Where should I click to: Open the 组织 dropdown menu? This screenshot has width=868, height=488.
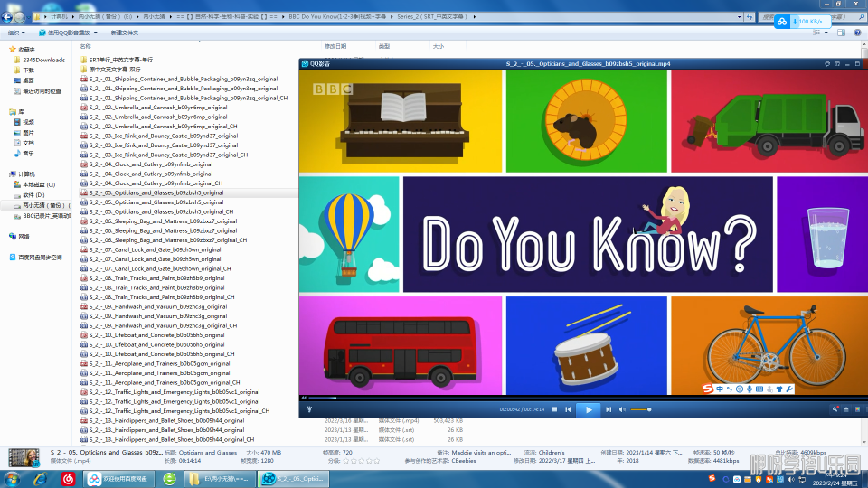(15, 33)
